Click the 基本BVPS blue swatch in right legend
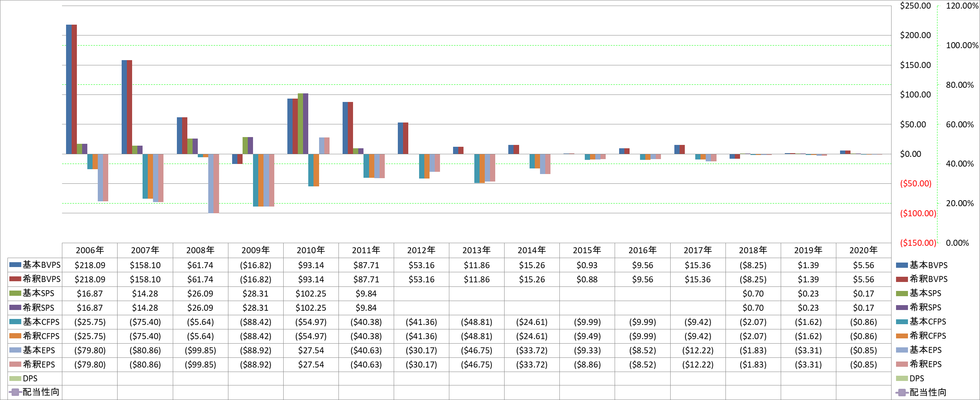 point(902,265)
